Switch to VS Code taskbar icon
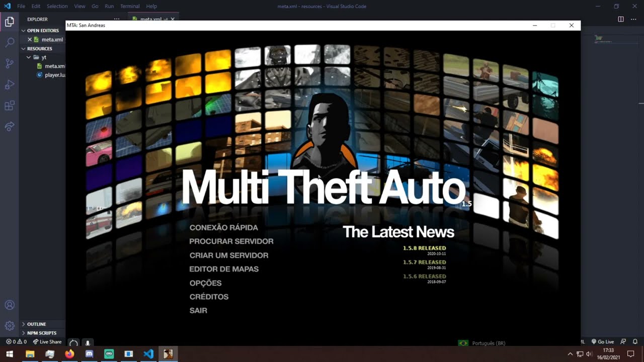 (148, 354)
